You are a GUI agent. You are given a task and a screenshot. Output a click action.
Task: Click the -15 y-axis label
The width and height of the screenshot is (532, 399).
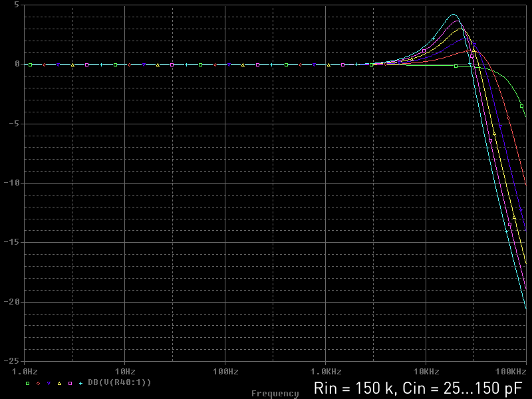point(11,242)
